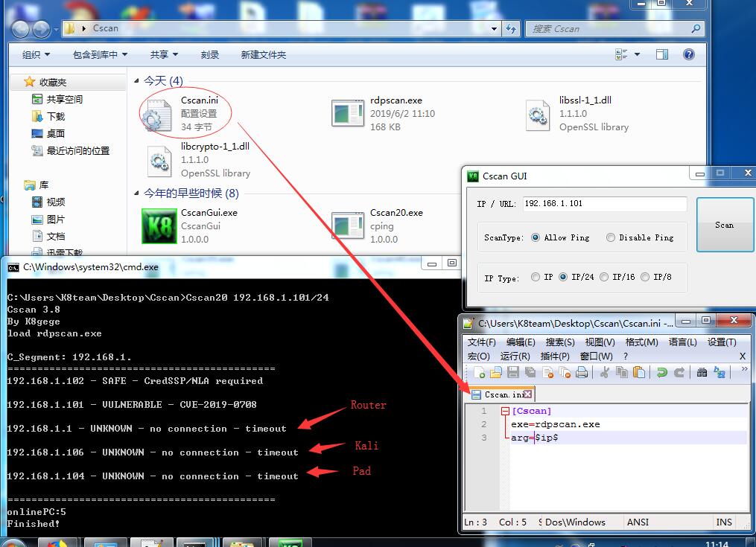
Task: Select libssl-1_1.dll file icon in Explorer
Action: [x=538, y=115]
